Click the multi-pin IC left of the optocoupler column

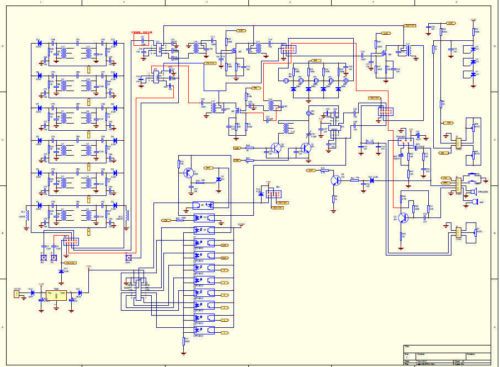(139, 288)
